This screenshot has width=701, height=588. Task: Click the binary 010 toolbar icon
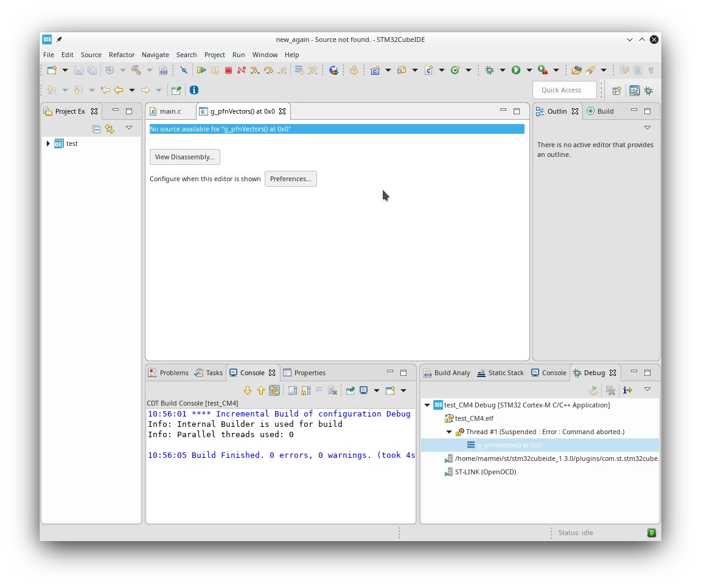coord(164,70)
